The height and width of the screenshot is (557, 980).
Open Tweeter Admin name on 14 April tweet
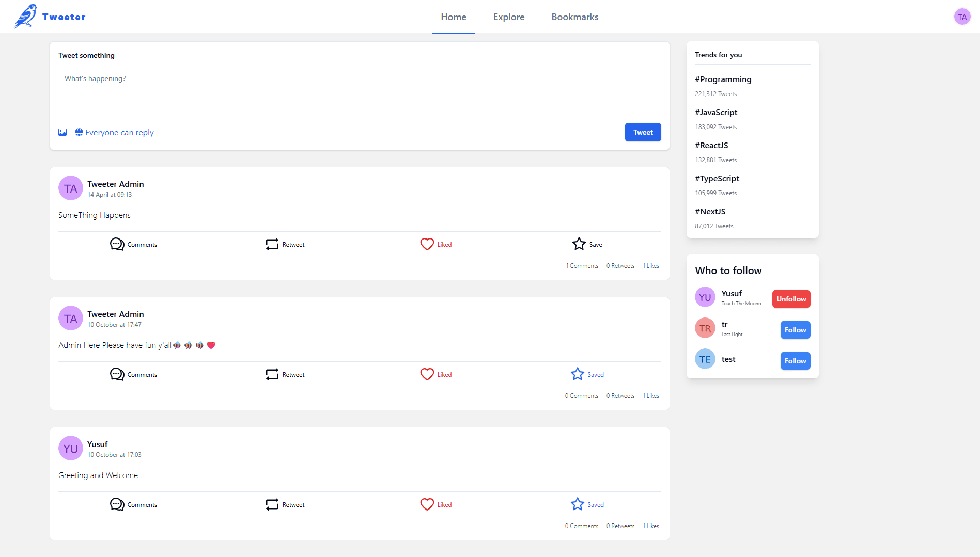click(x=116, y=184)
